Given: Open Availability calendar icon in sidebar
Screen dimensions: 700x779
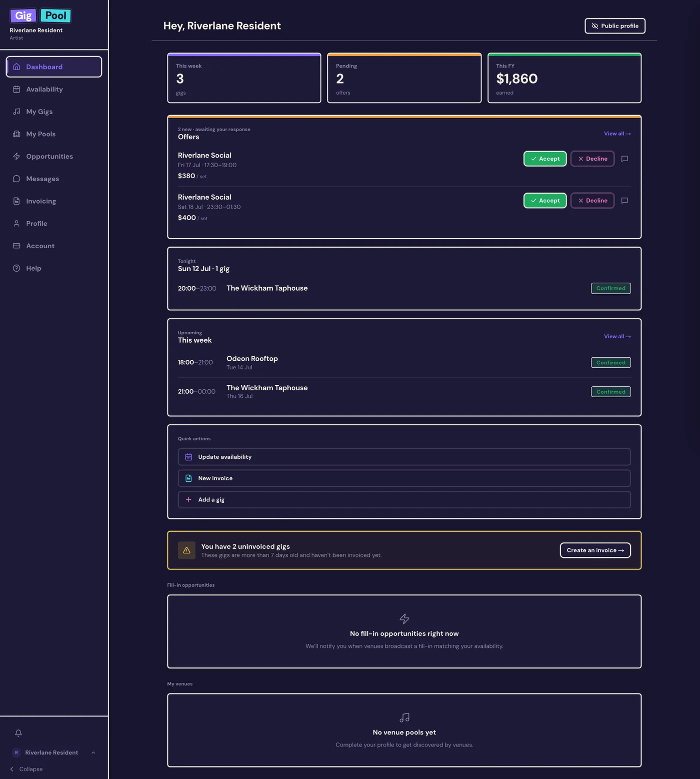Looking at the screenshot, I should 16,89.
